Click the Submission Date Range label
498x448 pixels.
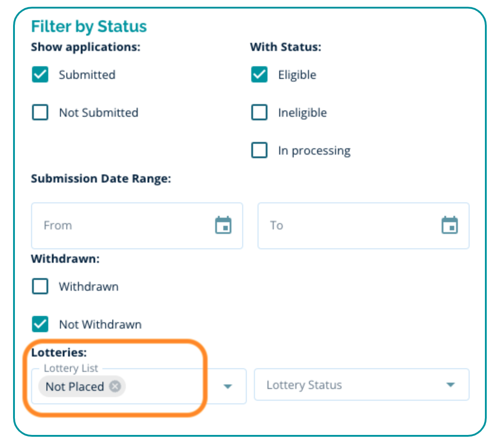pos(101,178)
